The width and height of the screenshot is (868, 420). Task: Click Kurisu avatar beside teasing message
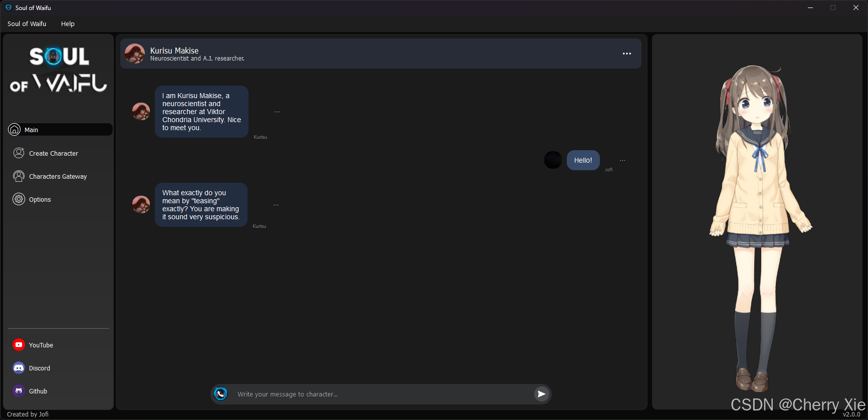click(x=141, y=205)
